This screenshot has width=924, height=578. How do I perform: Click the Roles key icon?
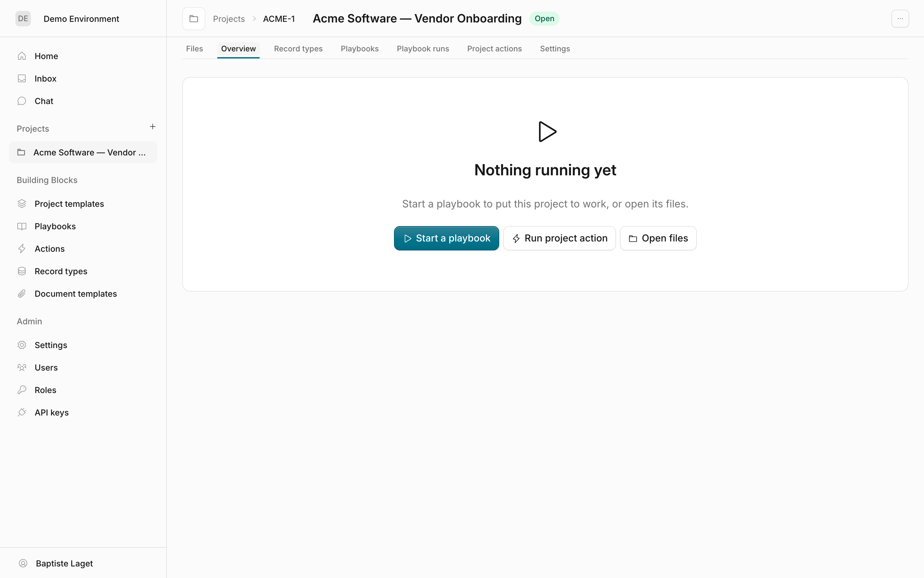point(22,390)
